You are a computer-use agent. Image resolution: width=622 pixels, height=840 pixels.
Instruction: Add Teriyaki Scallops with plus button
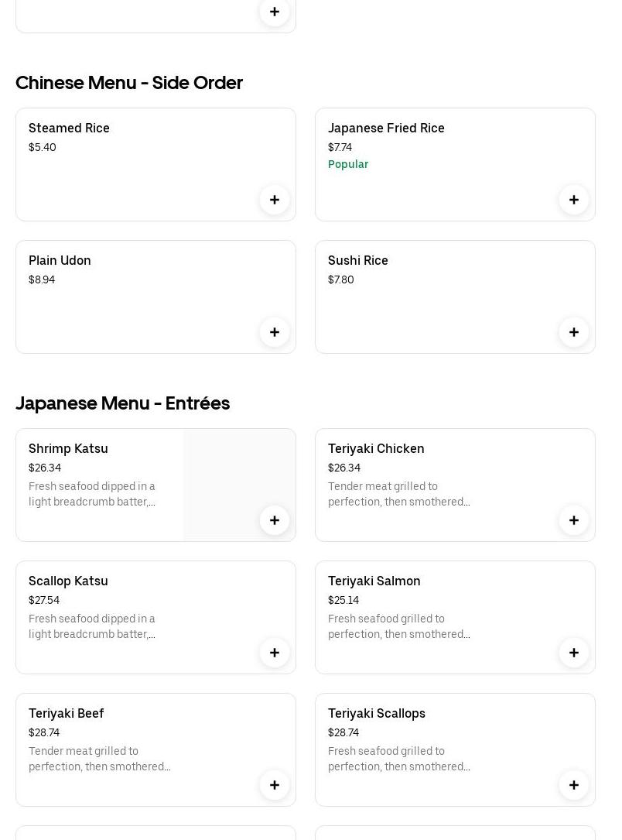[574, 785]
